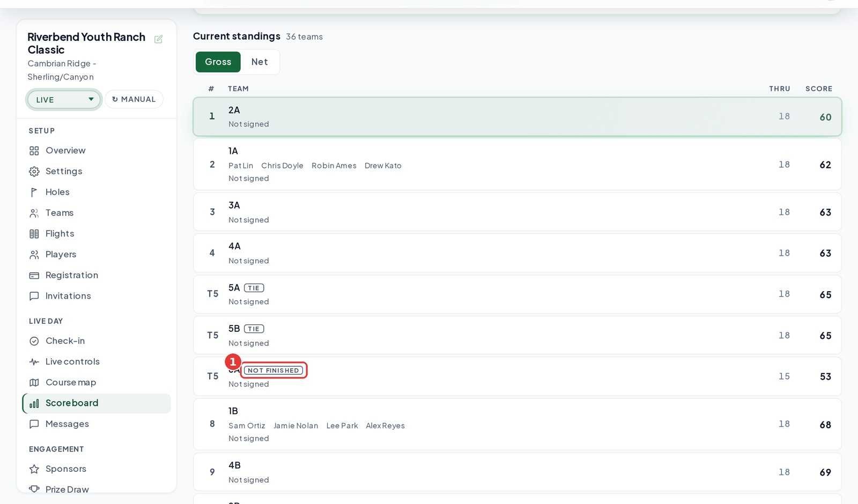Click player name Robin Ames

coord(334,166)
